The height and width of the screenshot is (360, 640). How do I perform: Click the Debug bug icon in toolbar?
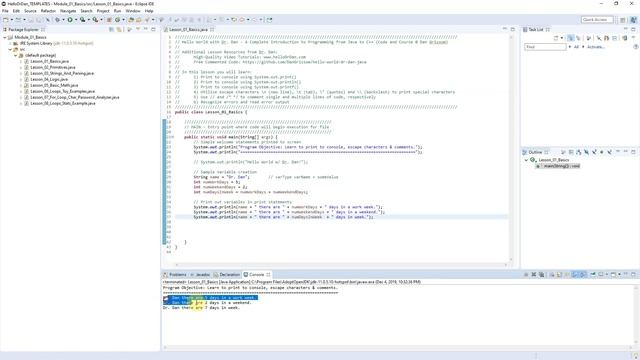coord(58,20)
